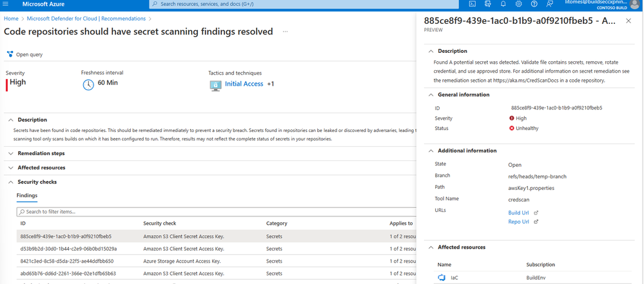The width and height of the screenshot is (644, 284).
Task: Open the Help question mark icon
Action: [534, 4]
